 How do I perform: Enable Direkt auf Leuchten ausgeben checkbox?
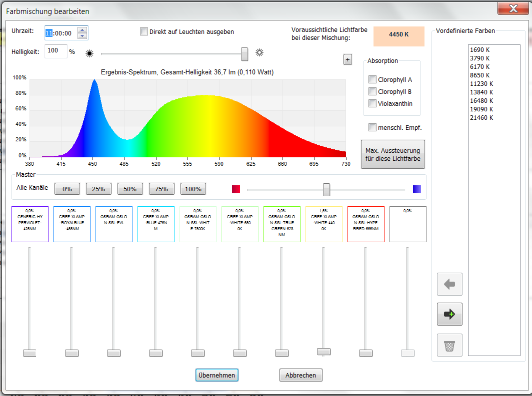coord(144,31)
